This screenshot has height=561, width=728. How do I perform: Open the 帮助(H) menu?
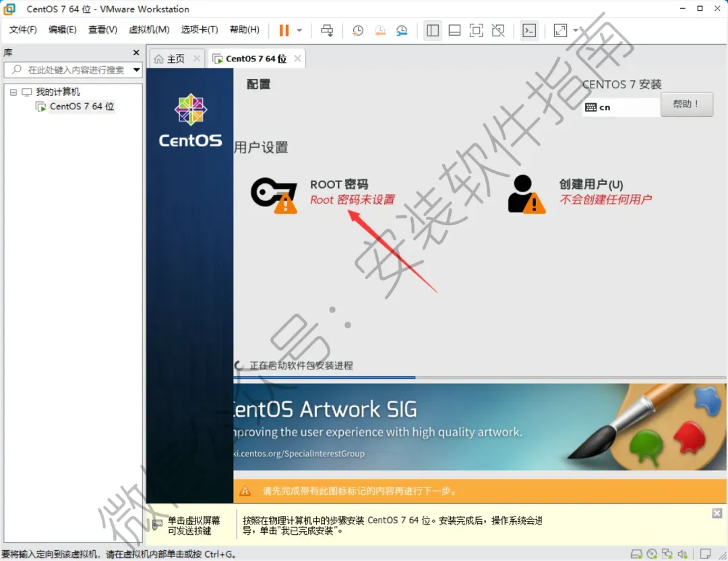click(x=245, y=30)
